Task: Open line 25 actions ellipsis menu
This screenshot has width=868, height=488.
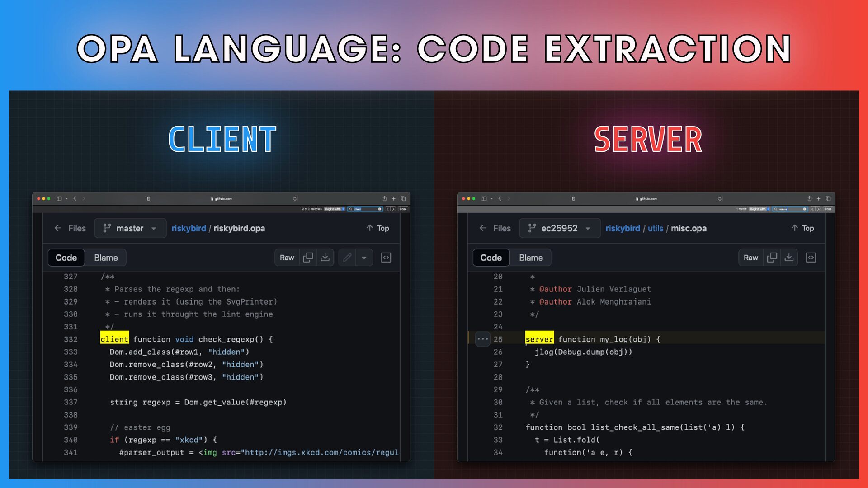Action: [483, 339]
